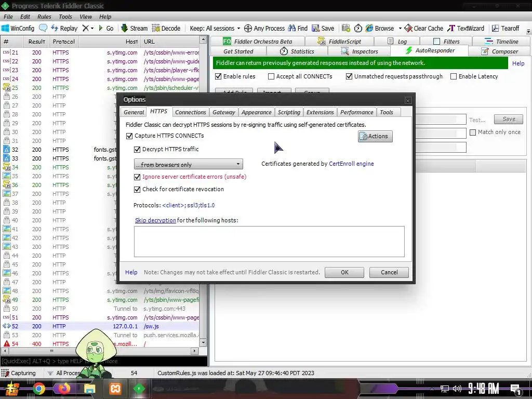Click the Replay toolbar button

pos(64,28)
